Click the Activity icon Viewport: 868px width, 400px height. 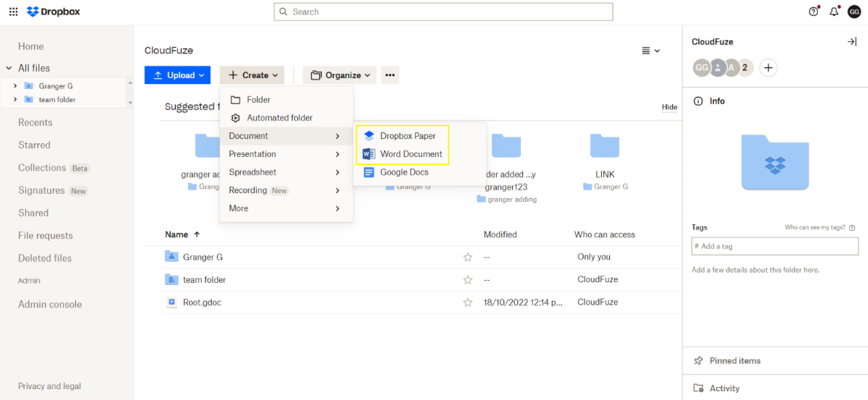click(698, 388)
